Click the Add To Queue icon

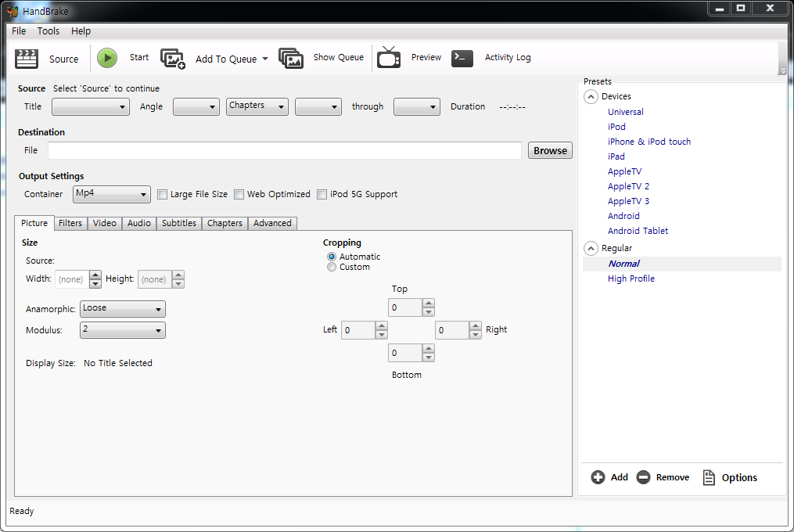(173, 59)
